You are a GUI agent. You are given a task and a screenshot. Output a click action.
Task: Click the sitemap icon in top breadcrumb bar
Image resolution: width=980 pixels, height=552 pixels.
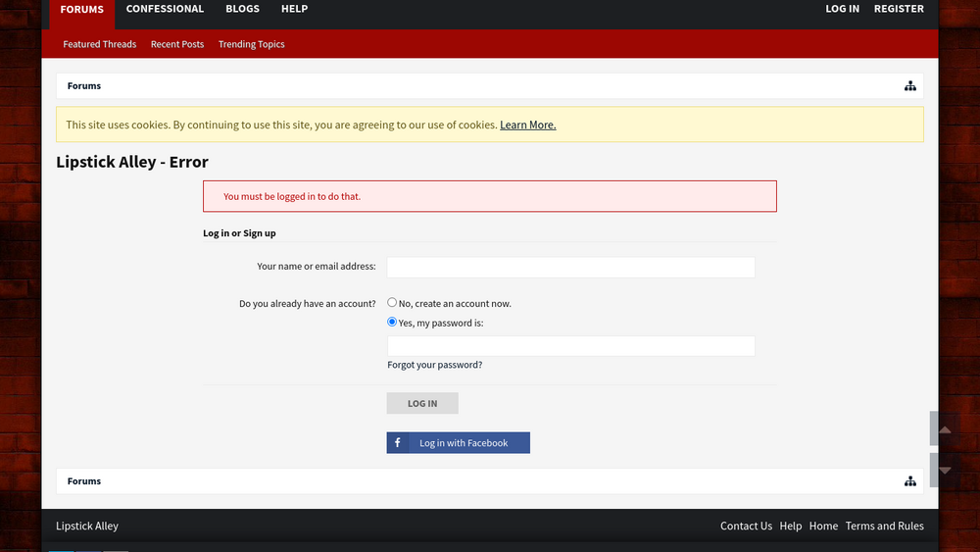[x=909, y=86]
